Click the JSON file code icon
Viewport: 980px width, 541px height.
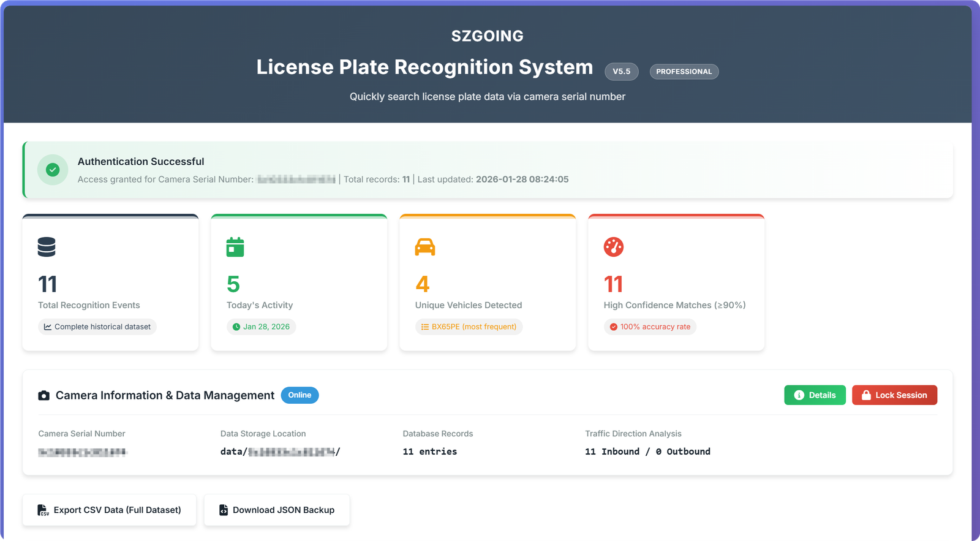click(224, 510)
